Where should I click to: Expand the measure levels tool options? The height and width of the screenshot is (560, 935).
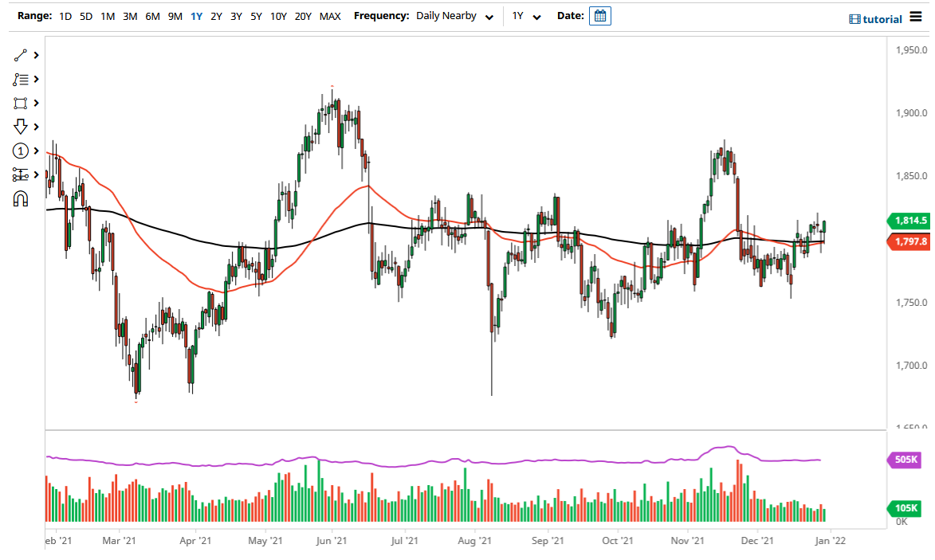(37, 174)
